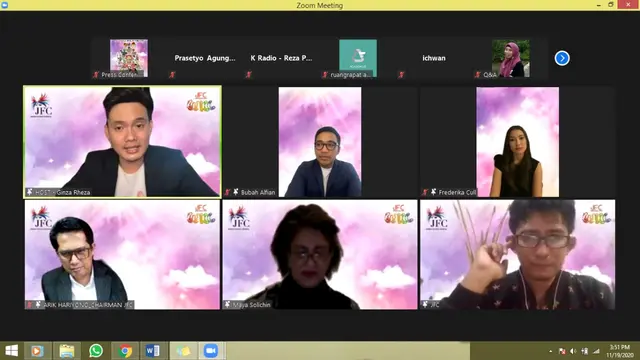Click muted mic icon on Press Conference tile
Image resolution: width=640 pixels, height=360 pixels.
click(x=96, y=75)
